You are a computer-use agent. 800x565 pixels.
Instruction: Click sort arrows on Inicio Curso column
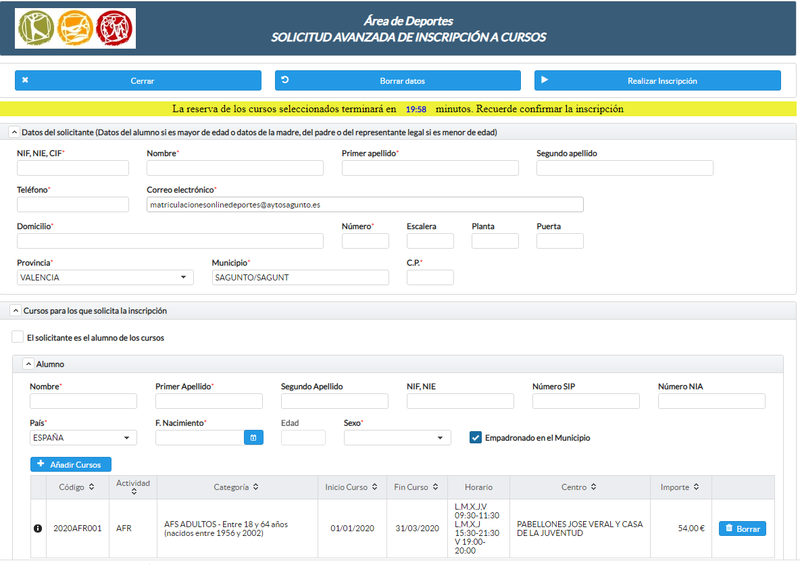376,487
